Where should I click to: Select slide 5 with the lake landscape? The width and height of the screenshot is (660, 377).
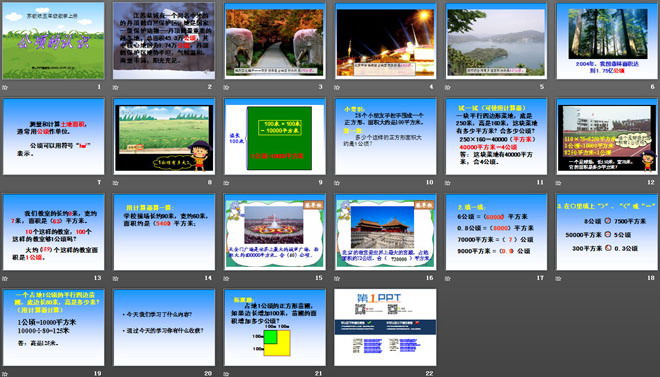tap(496, 41)
